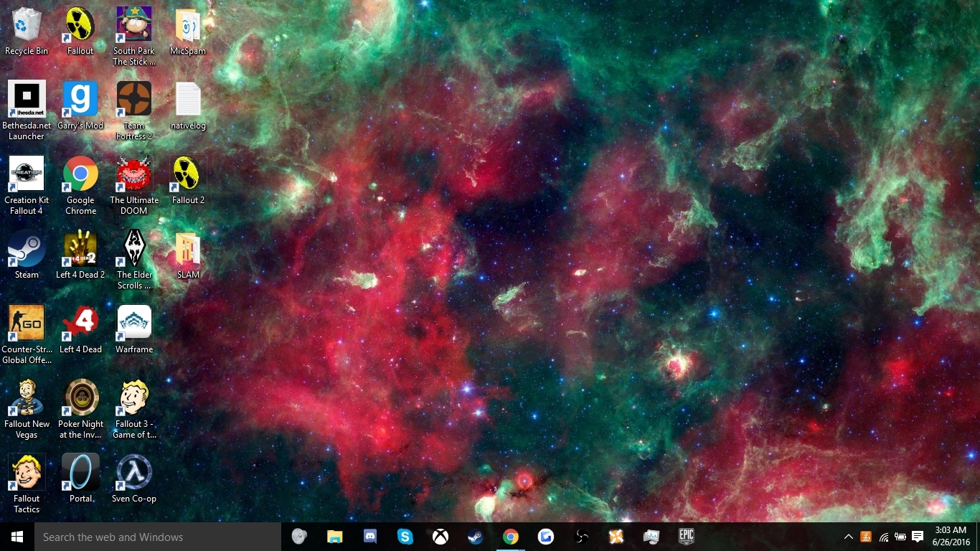Open Skype from the taskbar
The width and height of the screenshot is (980, 551).
tap(405, 537)
